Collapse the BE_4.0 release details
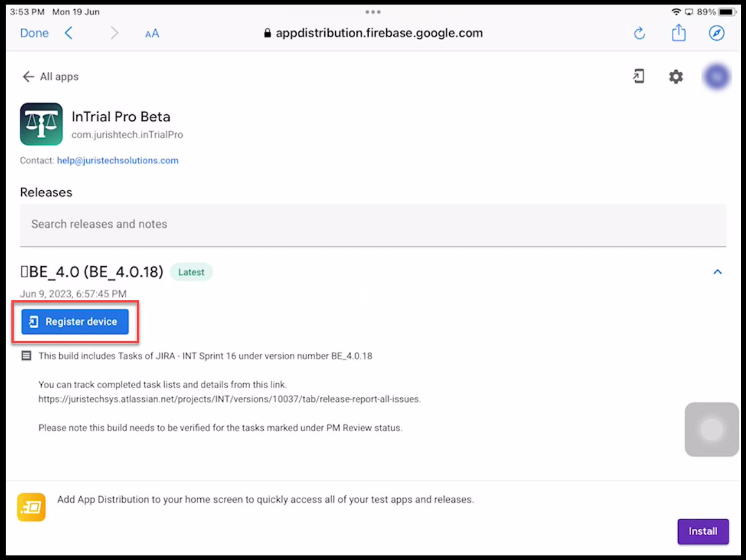 click(717, 272)
